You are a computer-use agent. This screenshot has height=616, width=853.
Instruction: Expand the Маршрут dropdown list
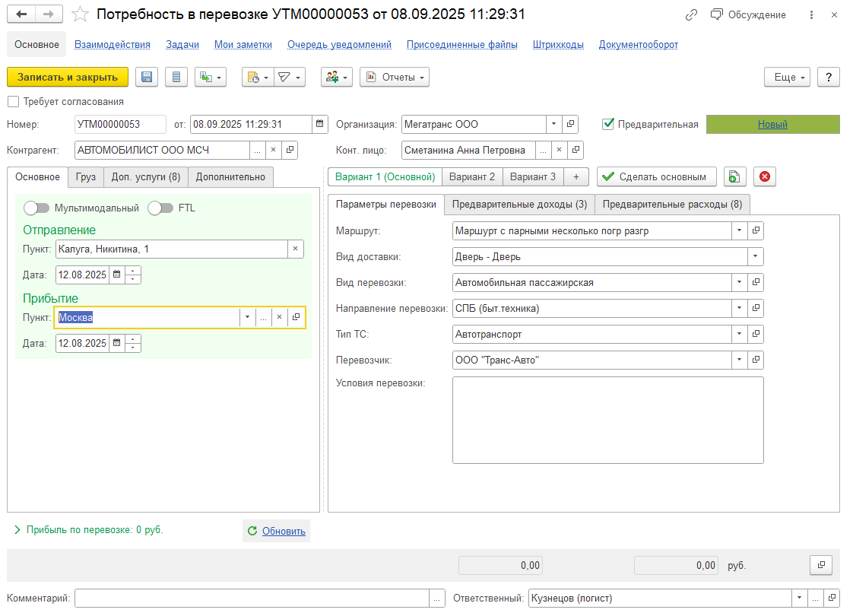coord(740,230)
